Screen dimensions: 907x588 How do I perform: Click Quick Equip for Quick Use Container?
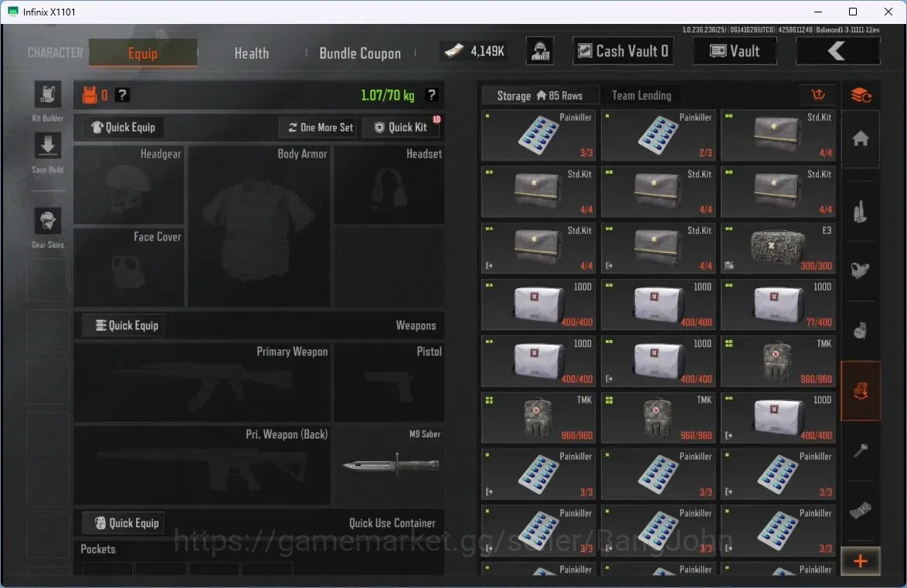pos(127,523)
